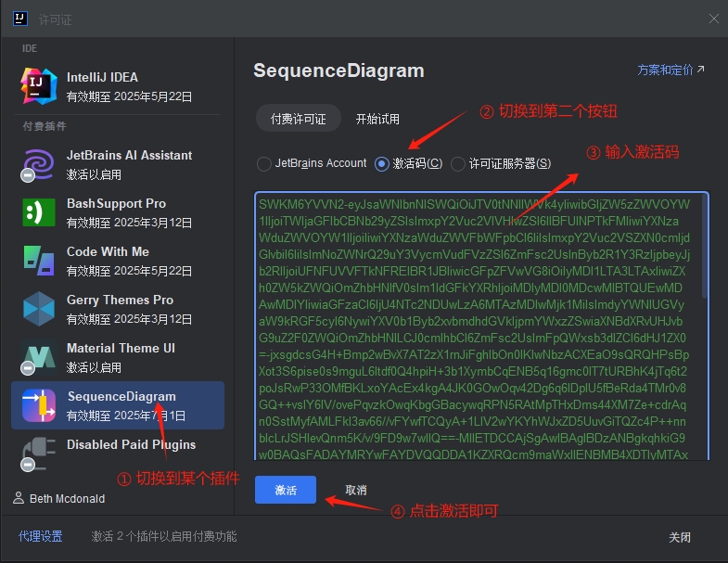728x563 pixels.
Task: Select JetBrains AI Assistant list entry
Action: 118,164
